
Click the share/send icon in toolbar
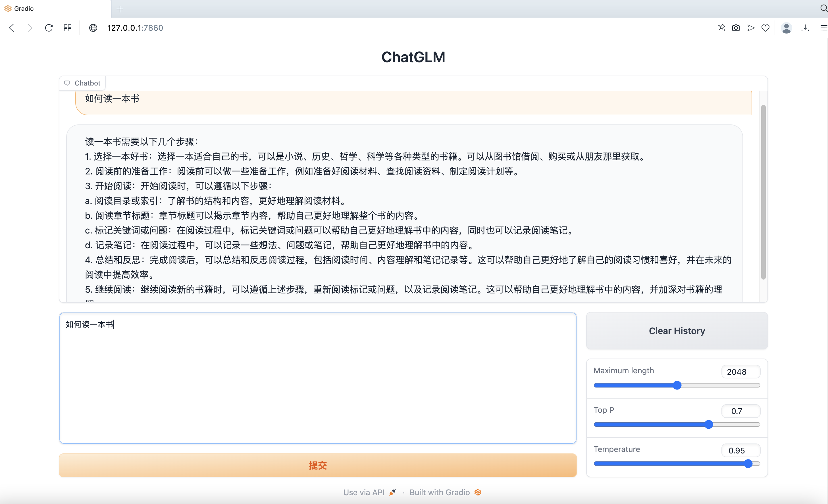click(750, 28)
